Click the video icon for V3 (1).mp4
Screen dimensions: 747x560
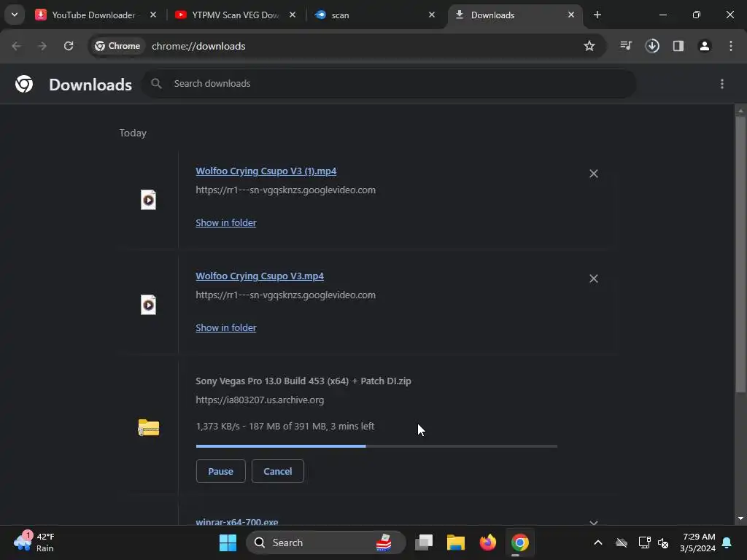[148, 200]
